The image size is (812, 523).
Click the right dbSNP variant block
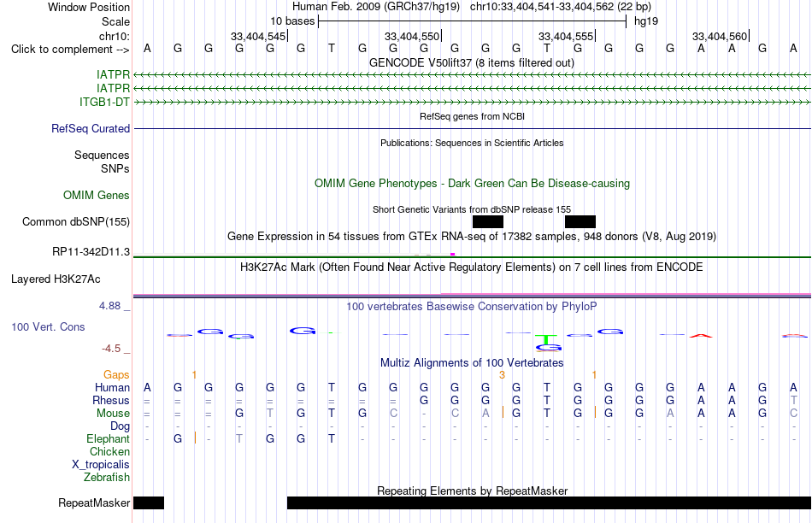tap(580, 221)
